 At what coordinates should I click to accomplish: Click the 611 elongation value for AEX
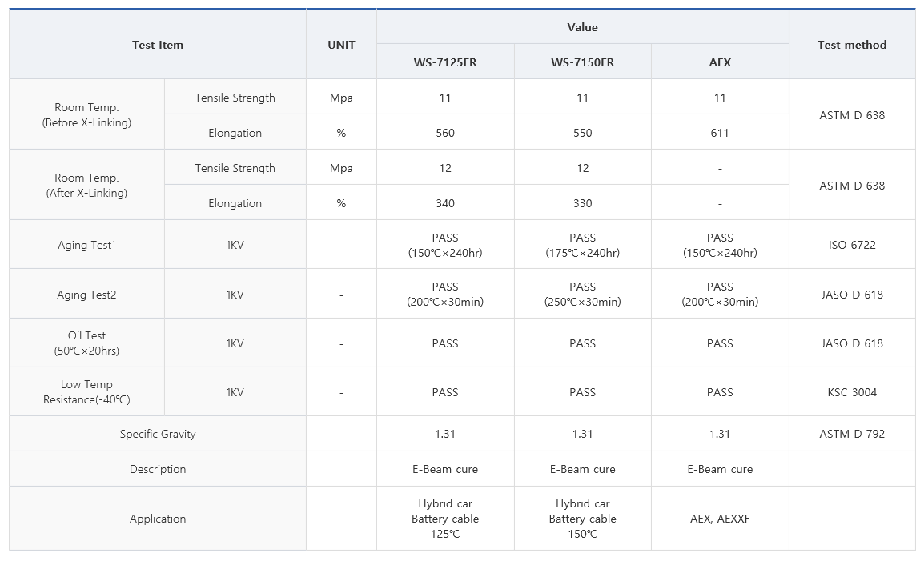click(x=720, y=133)
